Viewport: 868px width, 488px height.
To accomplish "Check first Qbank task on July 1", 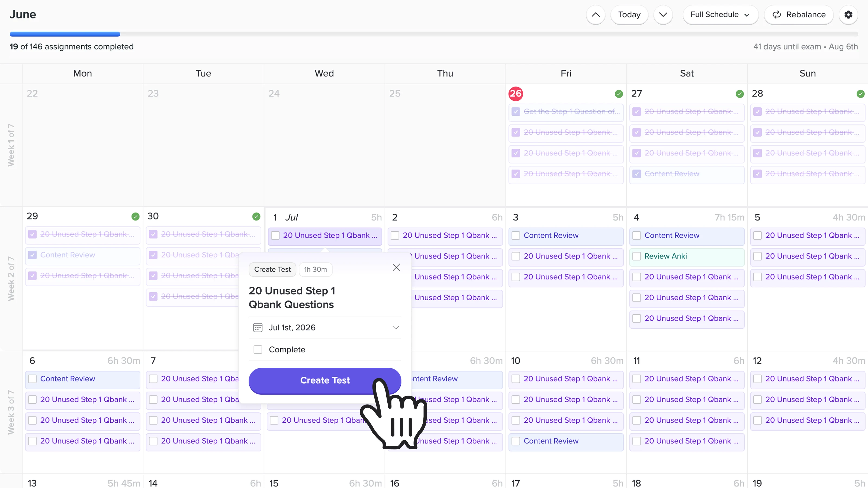I will tap(275, 235).
